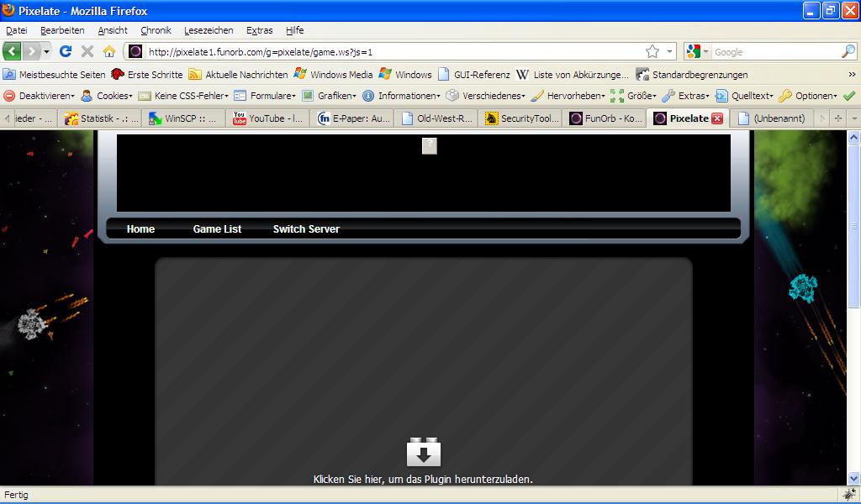Close the Pixelate tab
This screenshot has width=861, height=504.
point(717,118)
